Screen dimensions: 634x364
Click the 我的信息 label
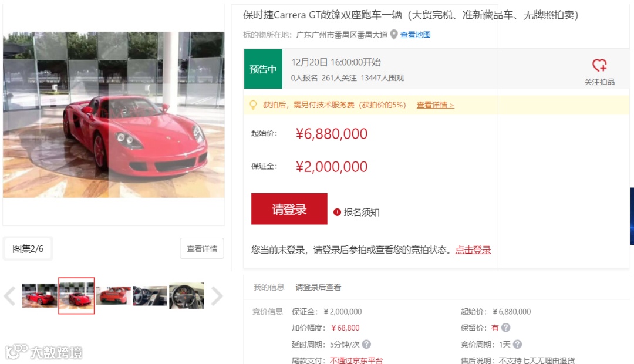pyautogui.click(x=269, y=287)
